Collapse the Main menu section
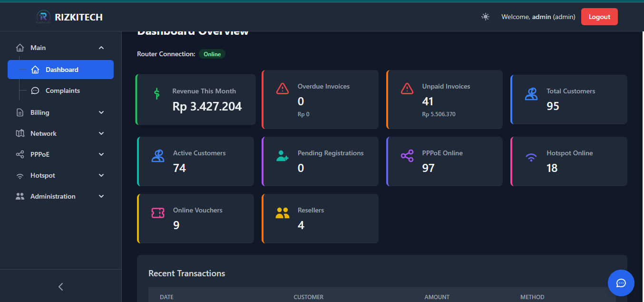Viewport: 644px width, 302px height. (x=101, y=48)
